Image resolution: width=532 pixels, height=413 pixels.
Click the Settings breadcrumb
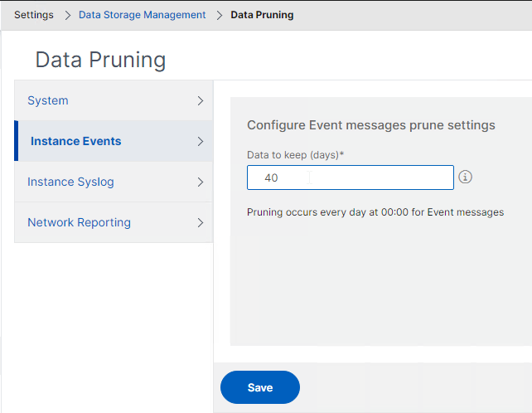click(x=34, y=15)
